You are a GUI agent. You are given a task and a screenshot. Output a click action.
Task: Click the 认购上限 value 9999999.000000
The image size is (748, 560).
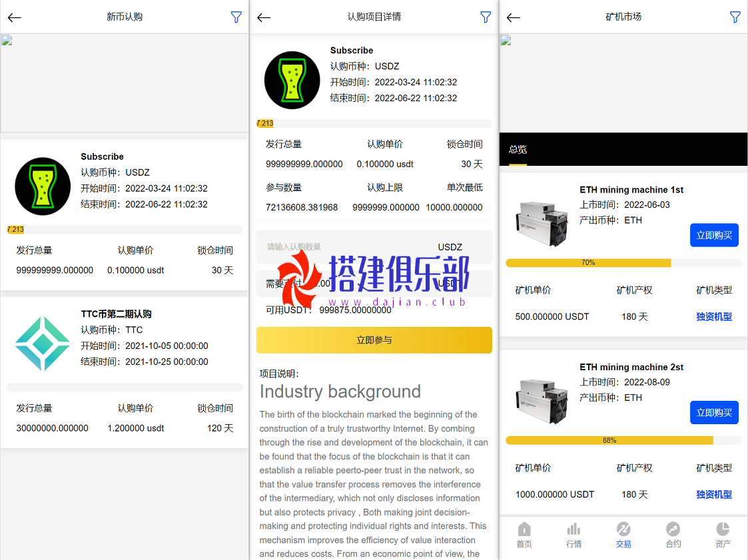(386, 208)
